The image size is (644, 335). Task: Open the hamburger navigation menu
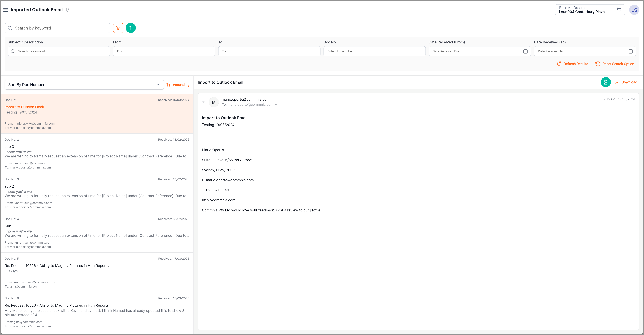click(x=6, y=10)
